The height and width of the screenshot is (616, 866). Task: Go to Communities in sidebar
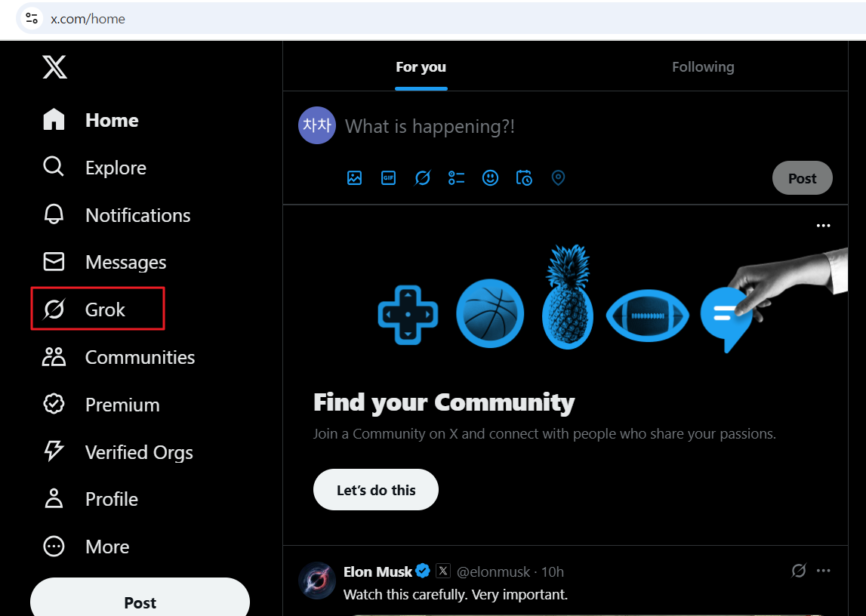click(119, 357)
